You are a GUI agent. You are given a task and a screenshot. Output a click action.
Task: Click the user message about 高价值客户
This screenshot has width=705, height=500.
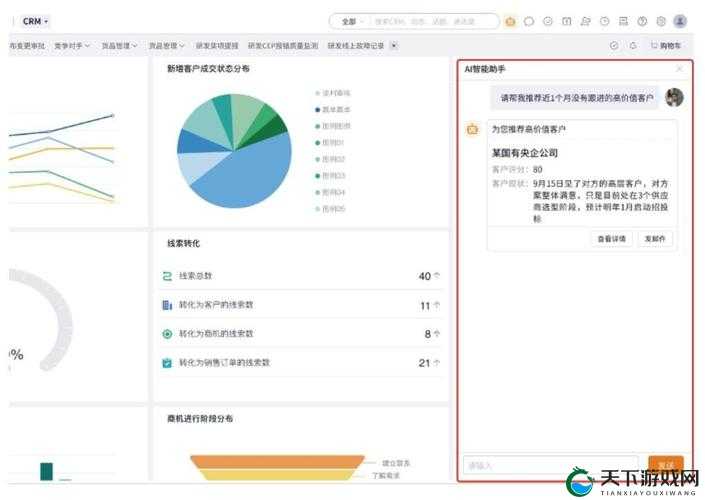pos(576,98)
